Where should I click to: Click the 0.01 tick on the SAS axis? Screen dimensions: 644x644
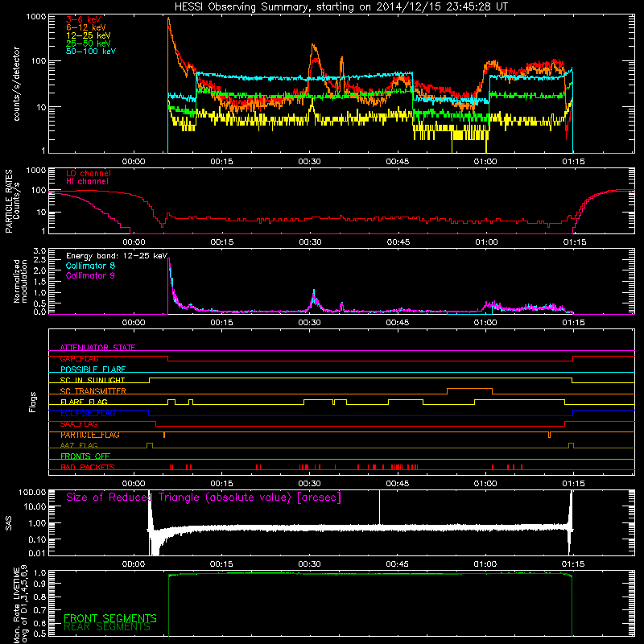pyautogui.click(x=37, y=553)
